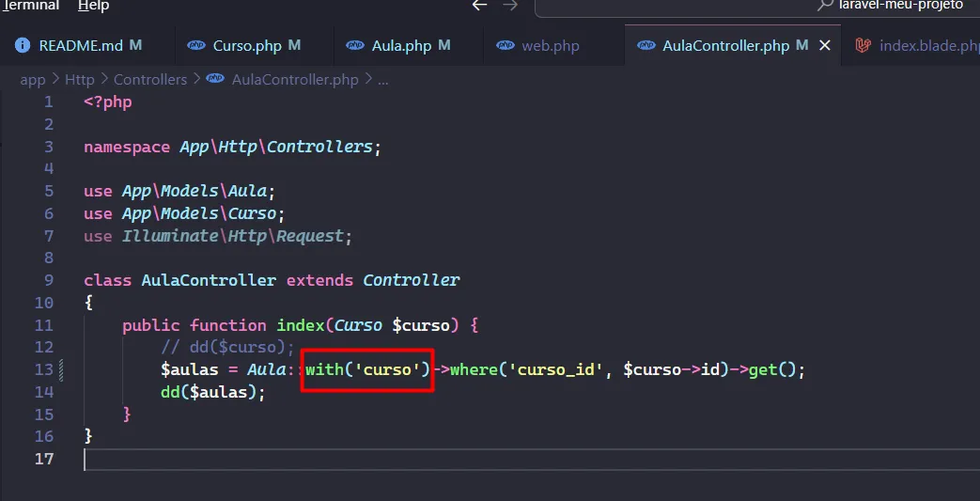Switch to the web.php tab

(x=550, y=45)
